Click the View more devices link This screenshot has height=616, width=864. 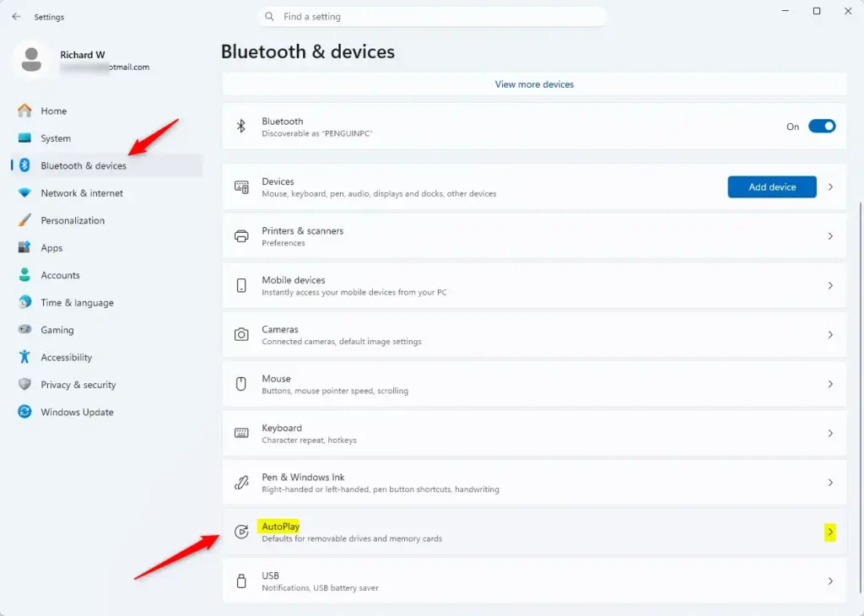point(534,84)
